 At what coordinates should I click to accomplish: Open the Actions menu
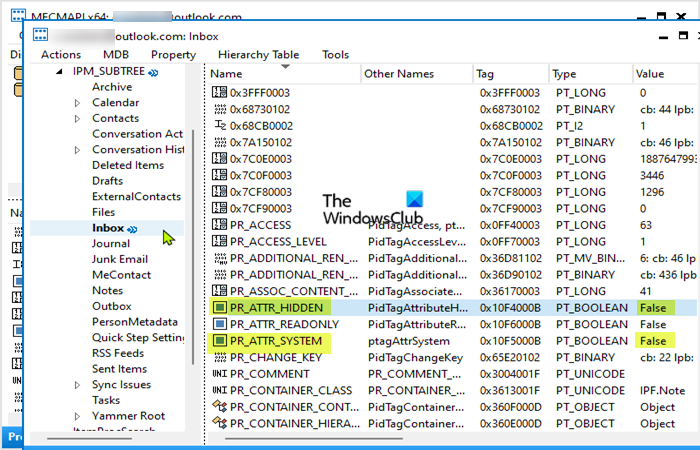(61, 54)
